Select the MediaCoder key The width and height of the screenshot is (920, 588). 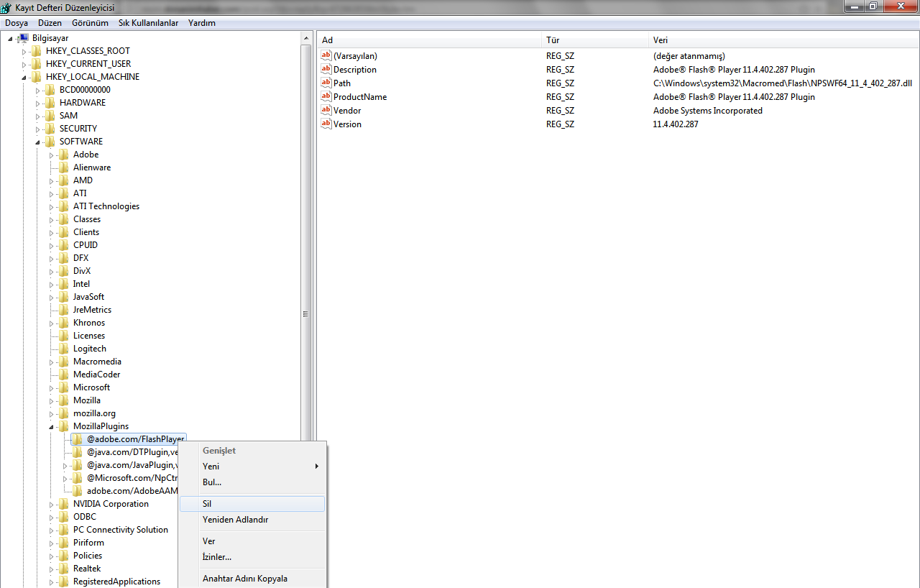[x=96, y=375]
